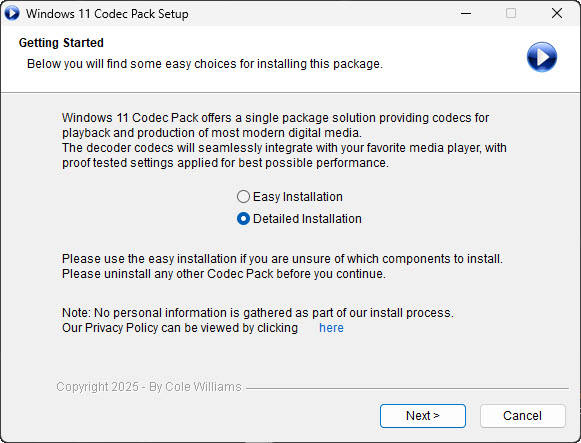Minimize the setup window
The height and width of the screenshot is (443, 581).
pyautogui.click(x=466, y=13)
